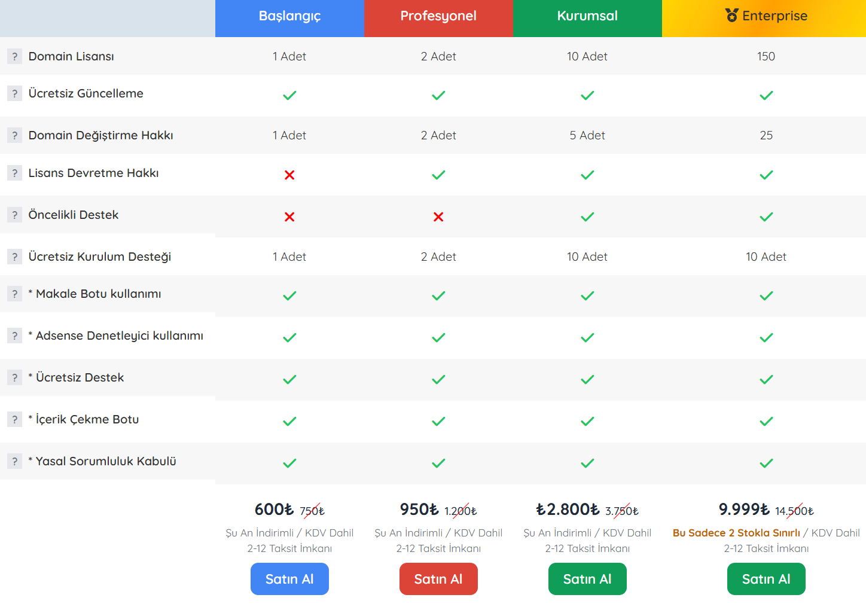Click the question mark next to Öncelikli Destek

(14, 215)
